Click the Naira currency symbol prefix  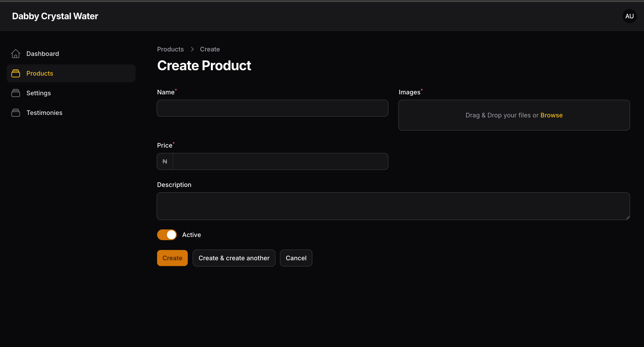coord(165,161)
